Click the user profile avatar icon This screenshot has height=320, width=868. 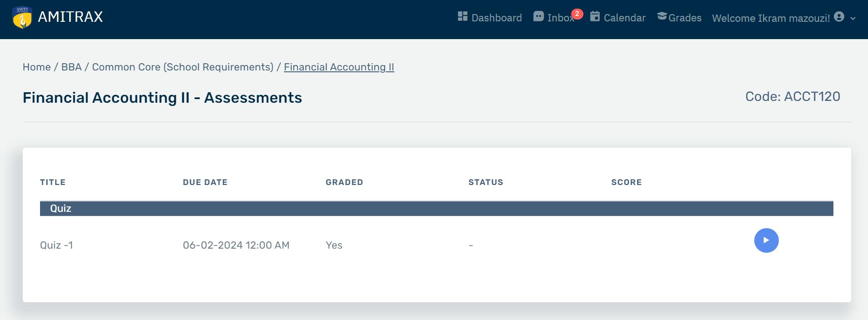(x=839, y=17)
